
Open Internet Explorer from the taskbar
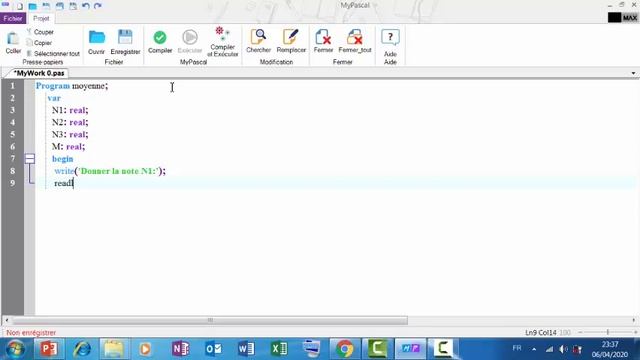click(x=82, y=349)
